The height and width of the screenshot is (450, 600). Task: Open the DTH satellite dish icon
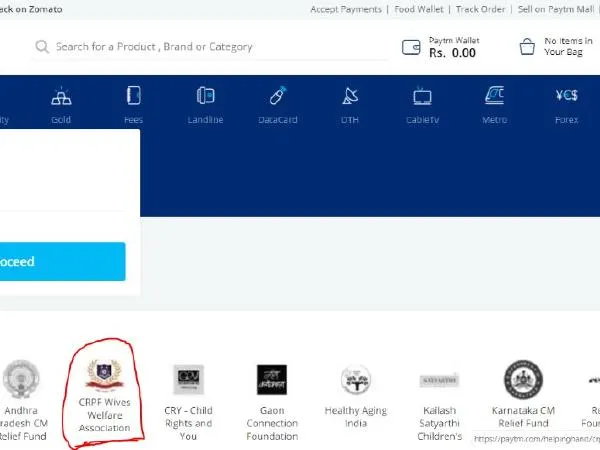[350, 96]
